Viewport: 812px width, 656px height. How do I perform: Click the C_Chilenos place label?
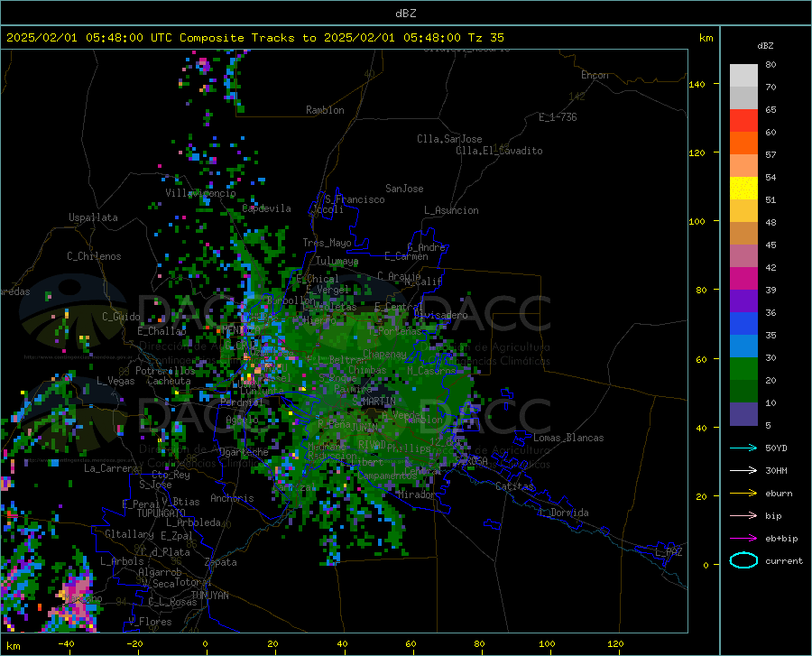[x=94, y=256]
